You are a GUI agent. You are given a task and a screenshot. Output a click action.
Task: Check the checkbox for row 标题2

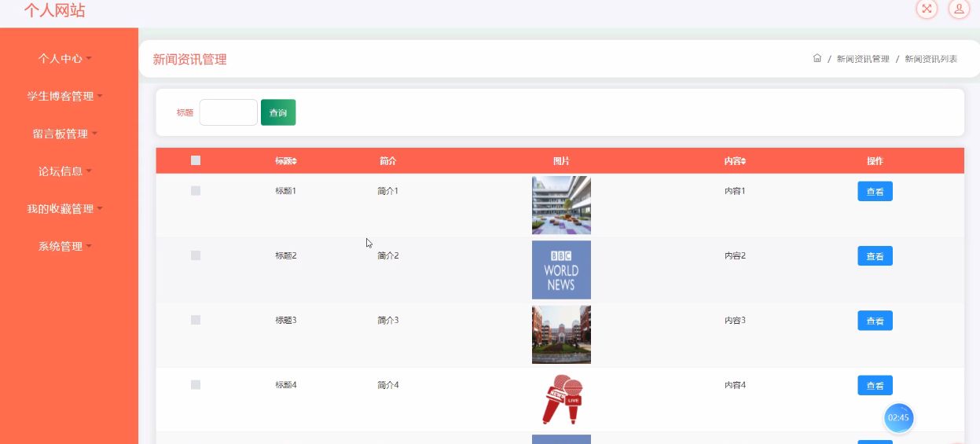196,255
